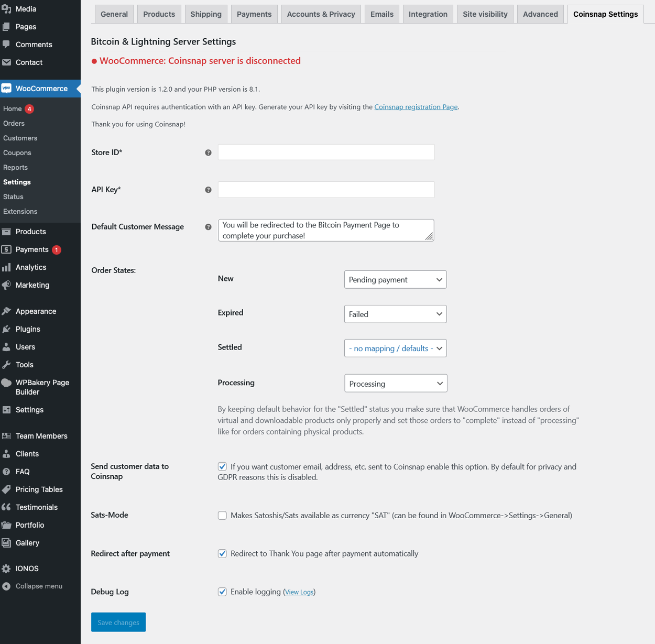Screen dimensions: 655x644
Task: Click the Default Customer Message help icon
Action: coord(208,227)
